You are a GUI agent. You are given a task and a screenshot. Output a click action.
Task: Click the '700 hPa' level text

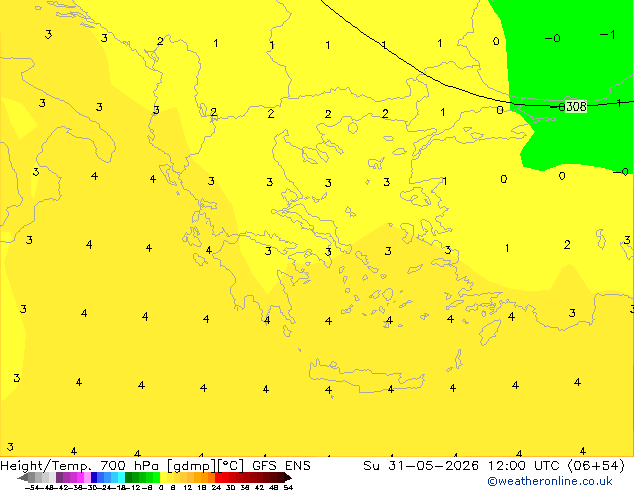tap(129, 466)
